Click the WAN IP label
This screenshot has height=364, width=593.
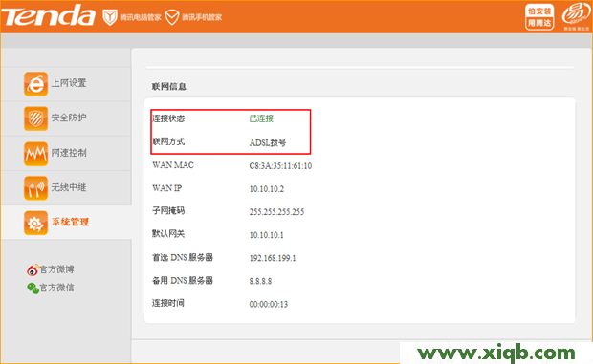click(166, 188)
